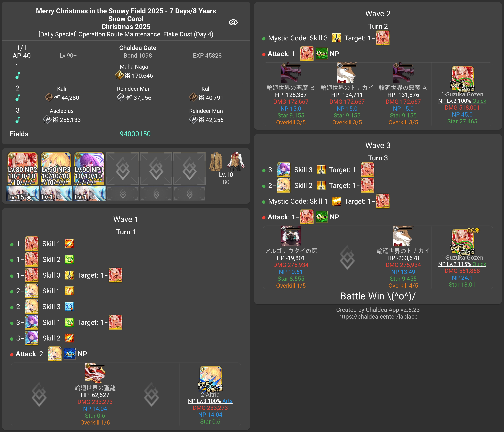504x432 pixels.
Task: Click the wave 1 music note icon
Action: [x=17, y=76]
